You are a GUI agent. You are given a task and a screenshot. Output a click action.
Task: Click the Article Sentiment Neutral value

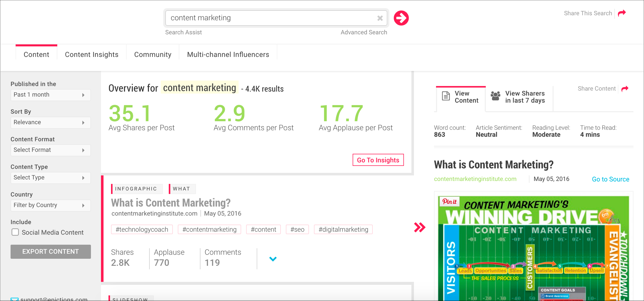coord(486,135)
